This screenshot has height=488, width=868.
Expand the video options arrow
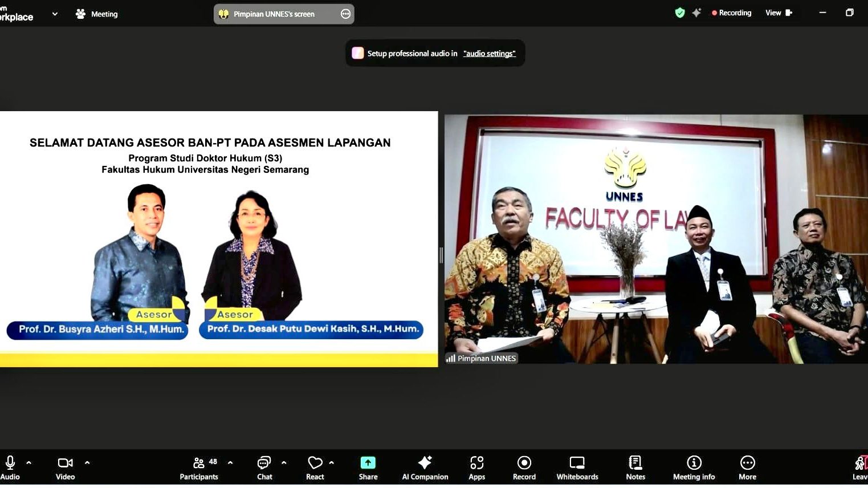point(87,463)
